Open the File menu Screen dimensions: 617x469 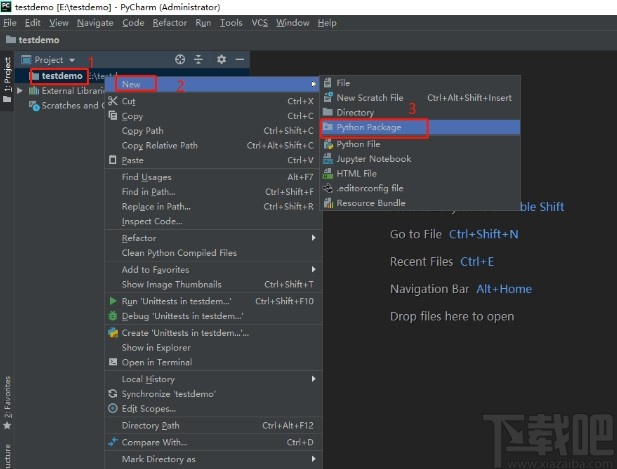(10, 23)
